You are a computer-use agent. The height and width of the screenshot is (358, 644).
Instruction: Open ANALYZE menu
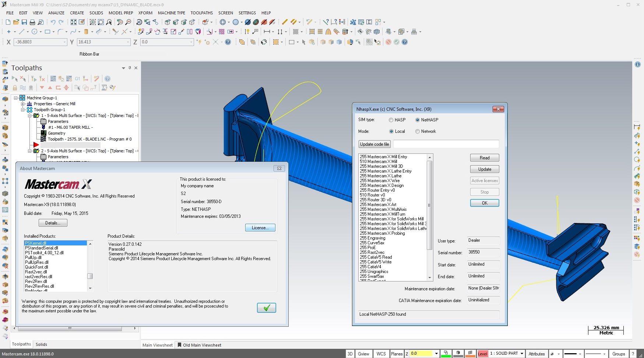pyautogui.click(x=56, y=13)
